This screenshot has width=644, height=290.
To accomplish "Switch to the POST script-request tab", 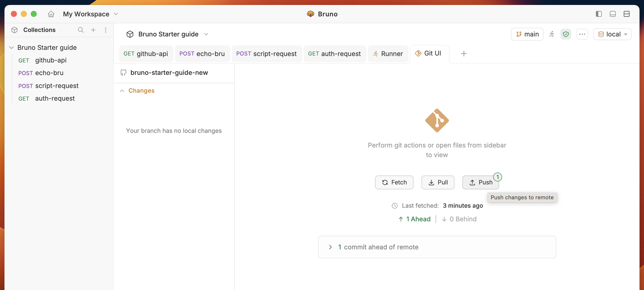I will 266,54.
